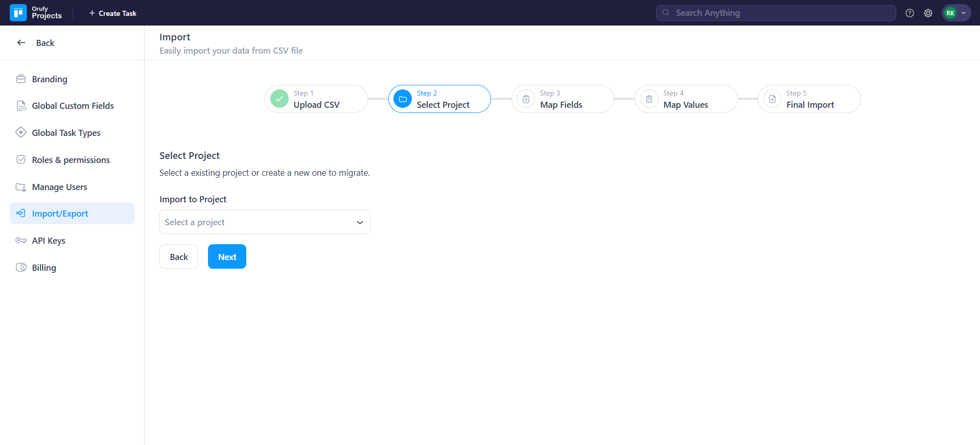Click the Step 1 green checkmark icon
Screen dimensions: 980x445
click(279, 99)
